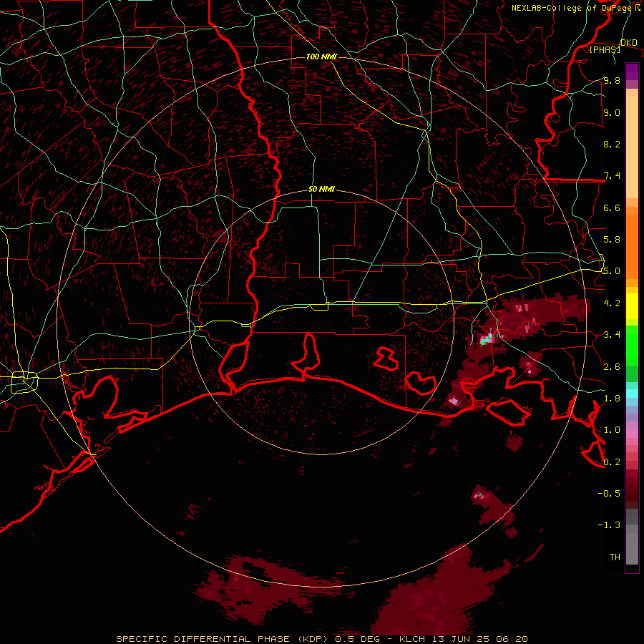Click the "TH" threshold label on scale
The height and width of the screenshot is (644, 644).
tap(615, 557)
